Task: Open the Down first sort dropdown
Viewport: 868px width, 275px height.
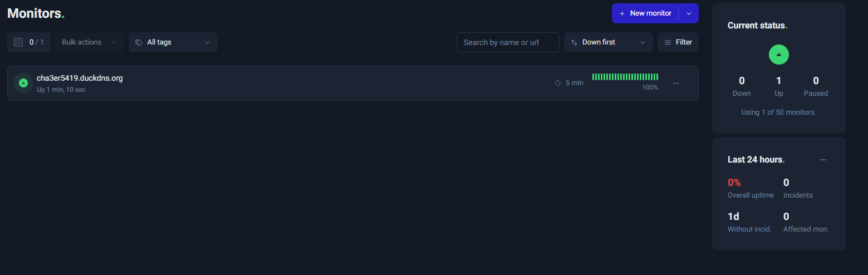Action: pyautogui.click(x=609, y=42)
